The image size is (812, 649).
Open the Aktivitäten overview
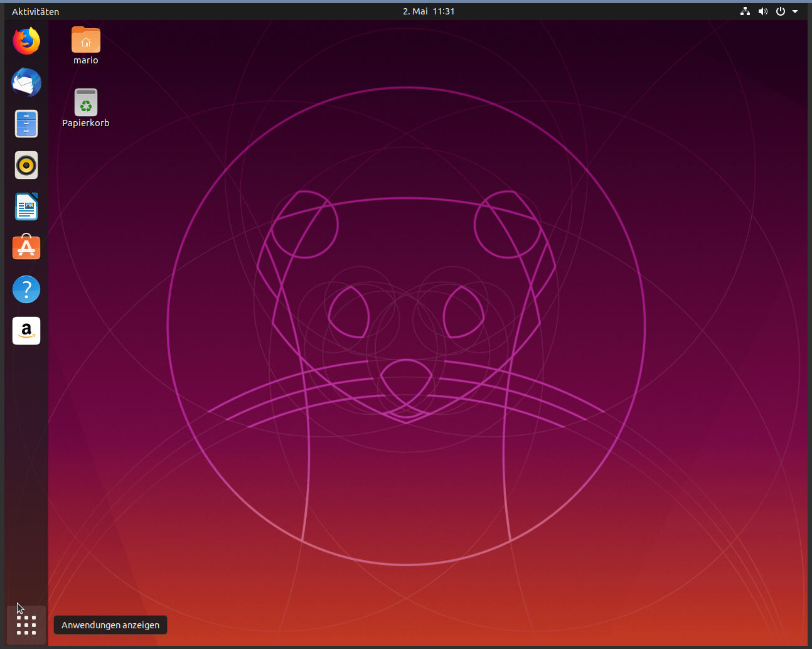click(36, 11)
